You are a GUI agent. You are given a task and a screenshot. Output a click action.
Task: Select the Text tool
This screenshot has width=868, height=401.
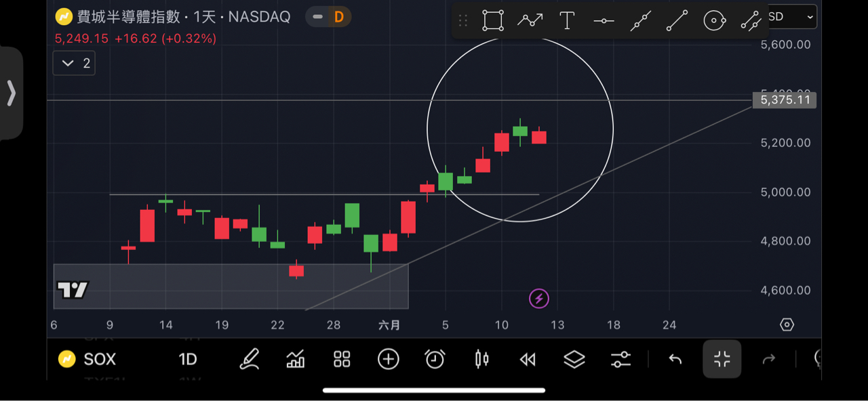click(567, 21)
